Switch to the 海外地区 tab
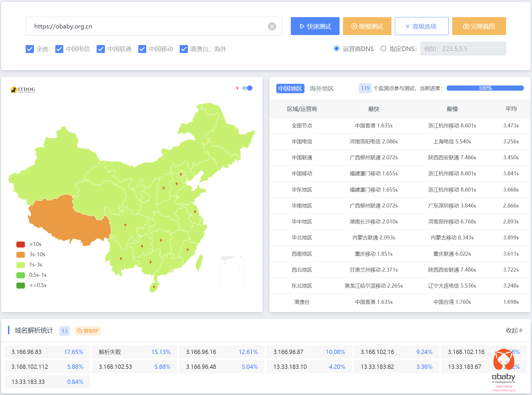 pos(322,88)
